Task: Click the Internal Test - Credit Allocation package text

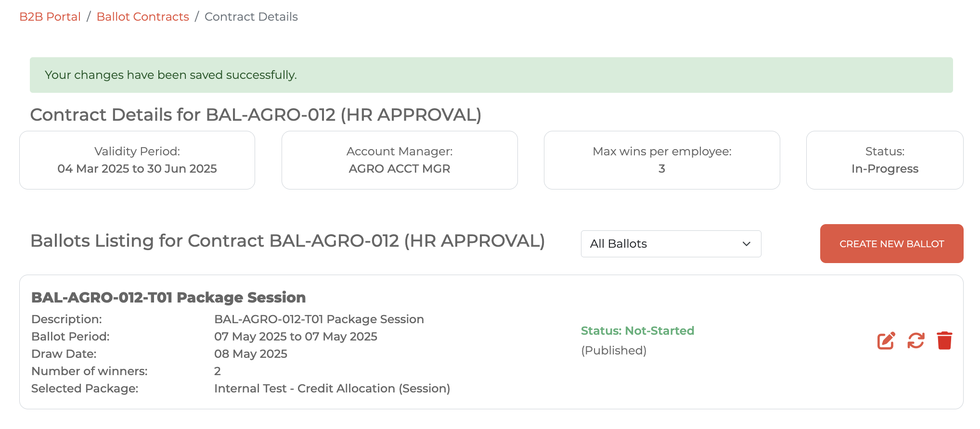Action: coord(332,389)
